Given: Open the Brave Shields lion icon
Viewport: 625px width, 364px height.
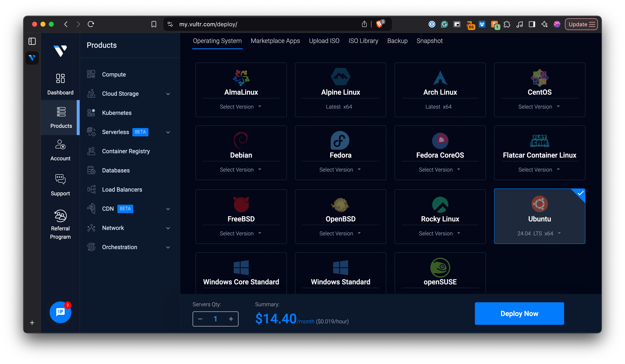Looking at the screenshot, I should [379, 24].
